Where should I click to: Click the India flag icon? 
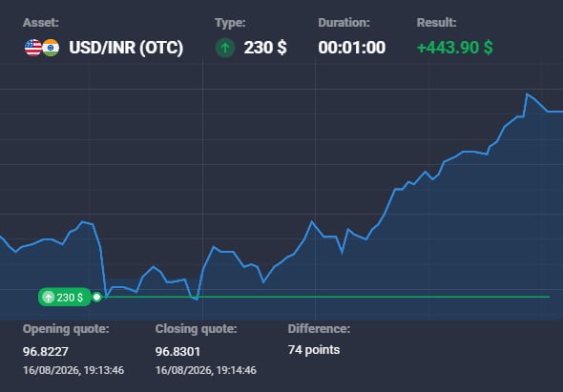[x=51, y=48]
